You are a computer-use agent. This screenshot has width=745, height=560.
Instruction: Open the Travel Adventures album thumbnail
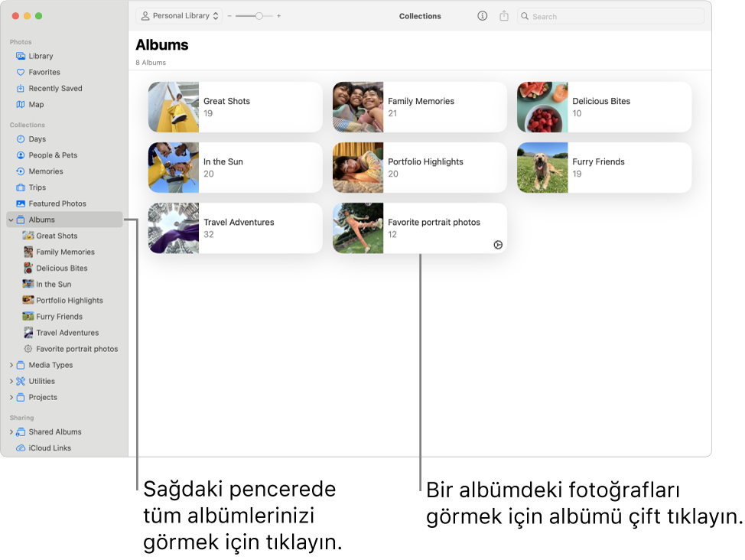pos(174,228)
